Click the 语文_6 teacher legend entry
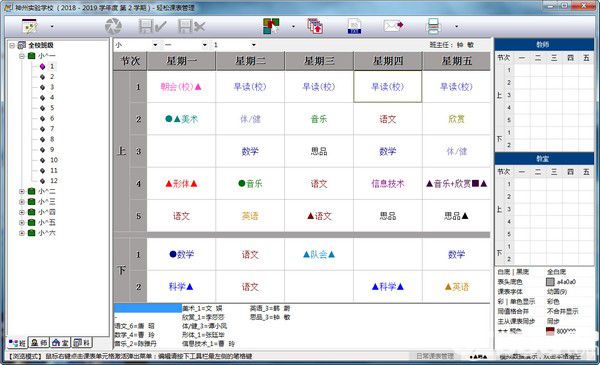 [135, 326]
